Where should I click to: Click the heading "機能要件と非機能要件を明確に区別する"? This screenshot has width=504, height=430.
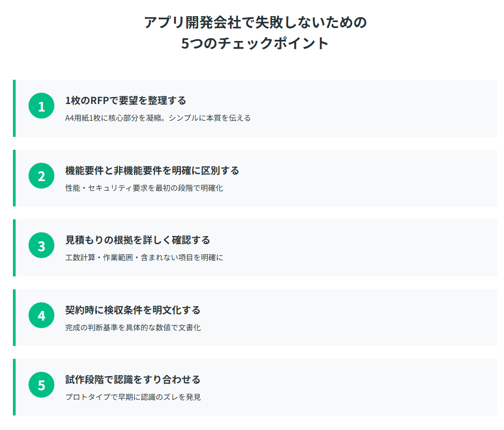point(152,170)
